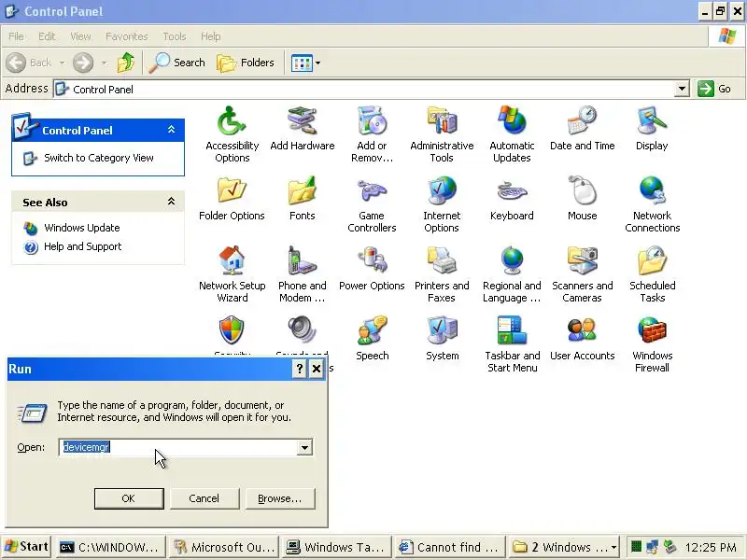Open the Tools menu
Viewport: 747px width, 560px height.
coord(175,36)
